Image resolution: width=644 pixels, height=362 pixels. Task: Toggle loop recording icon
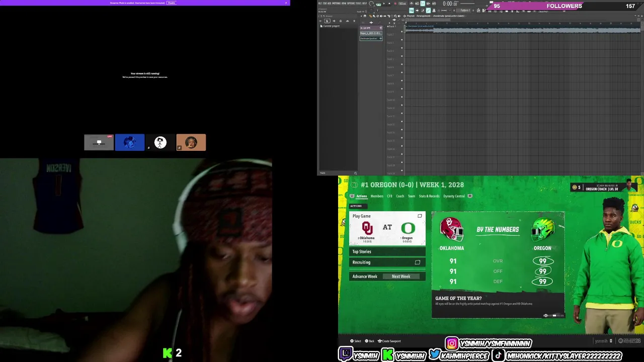[x=434, y=4]
